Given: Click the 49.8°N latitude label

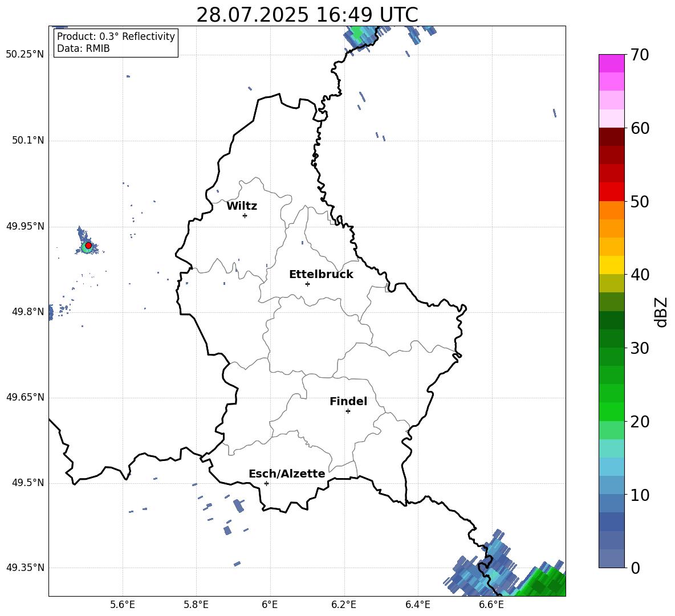Looking at the screenshot, I should point(28,312).
